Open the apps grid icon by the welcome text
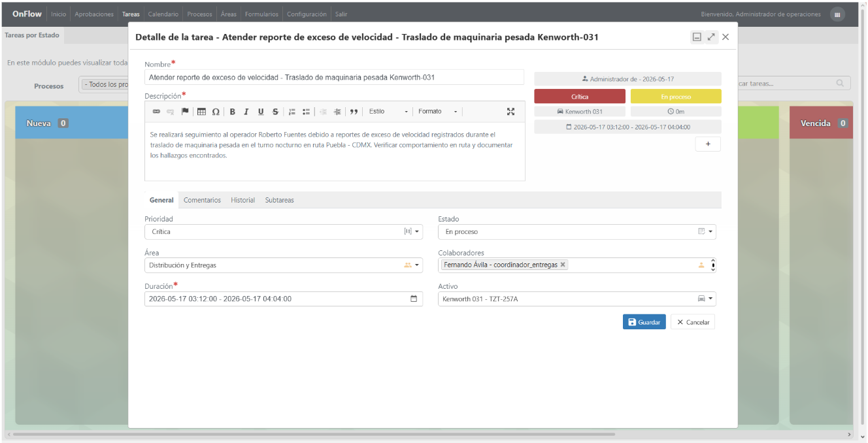Viewport: 868px width, 443px height. [x=837, y=14]
